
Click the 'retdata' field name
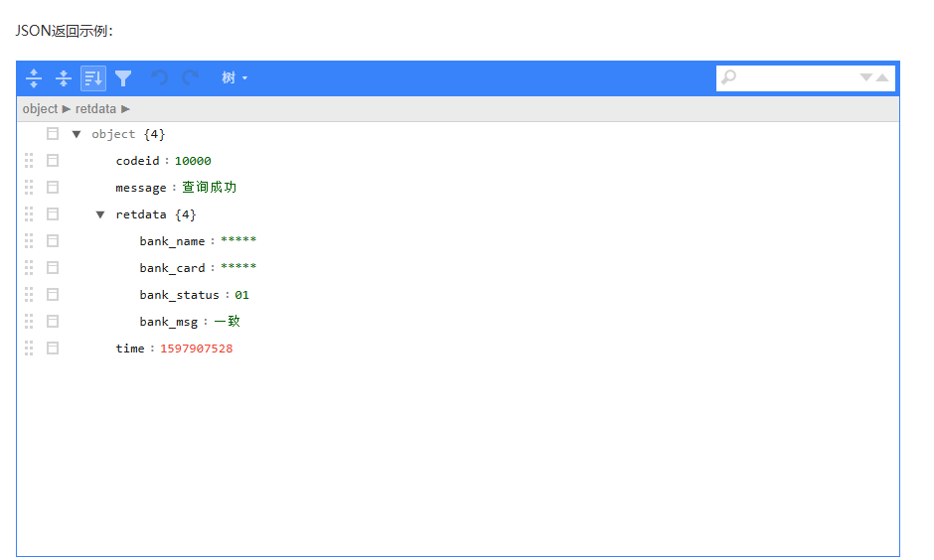[x=141, y=214]
